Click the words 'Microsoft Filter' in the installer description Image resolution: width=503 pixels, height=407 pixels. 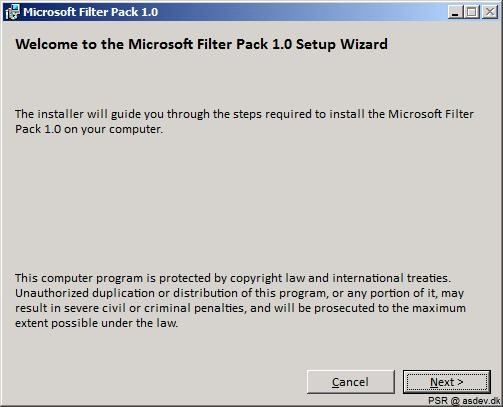click(431, 114)
